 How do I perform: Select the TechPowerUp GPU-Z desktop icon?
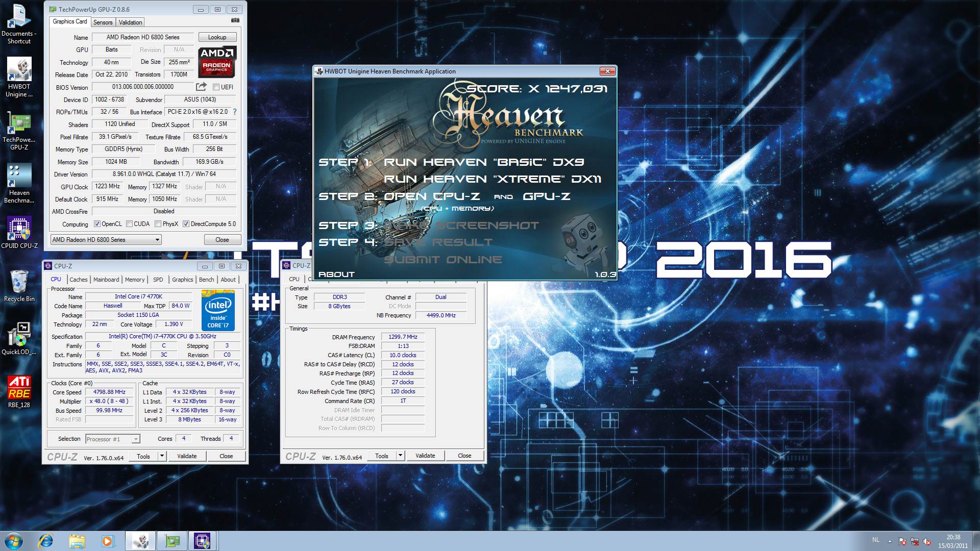(x=19, y=131)
